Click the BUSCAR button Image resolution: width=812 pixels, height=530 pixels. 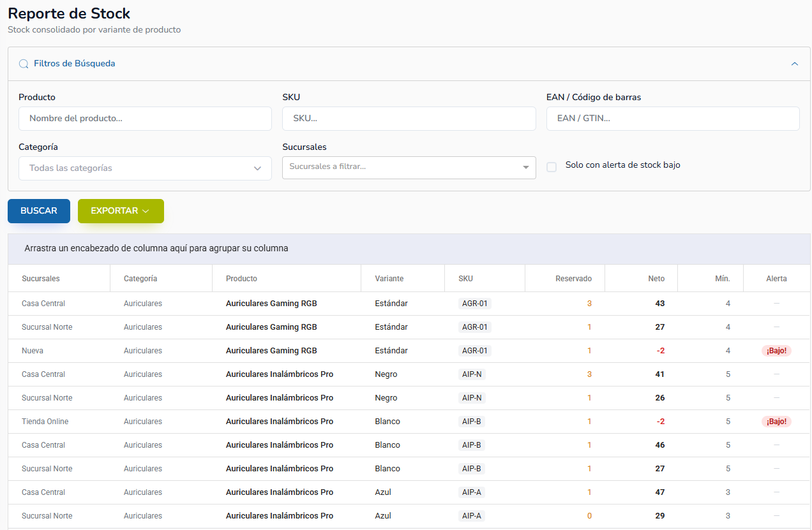[x=39, y=211]
